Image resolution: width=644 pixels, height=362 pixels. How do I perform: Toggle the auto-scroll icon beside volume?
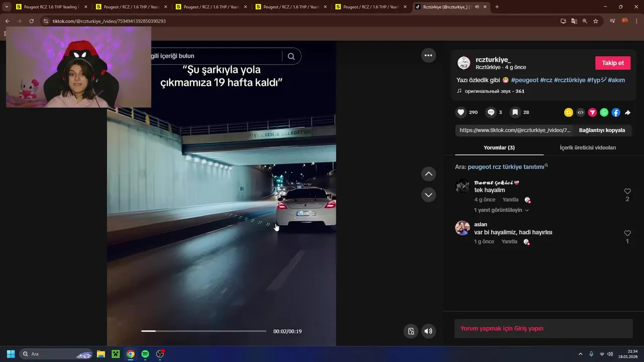(411, 331)
